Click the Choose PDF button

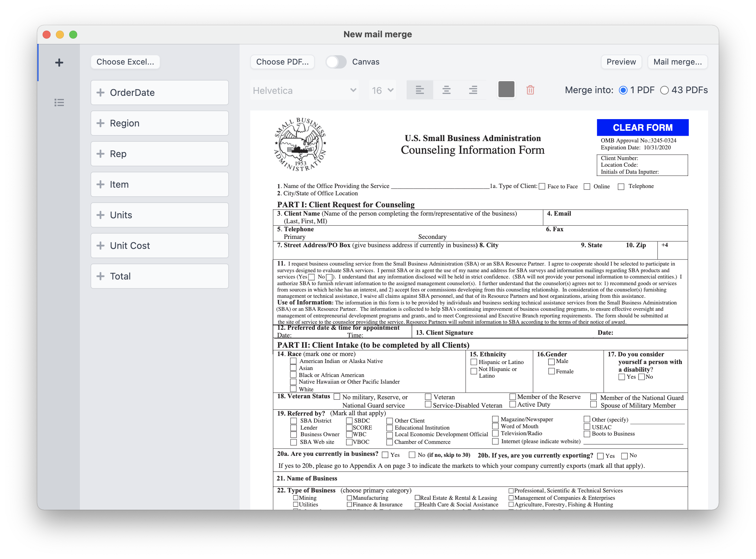[x=282, y=62]
